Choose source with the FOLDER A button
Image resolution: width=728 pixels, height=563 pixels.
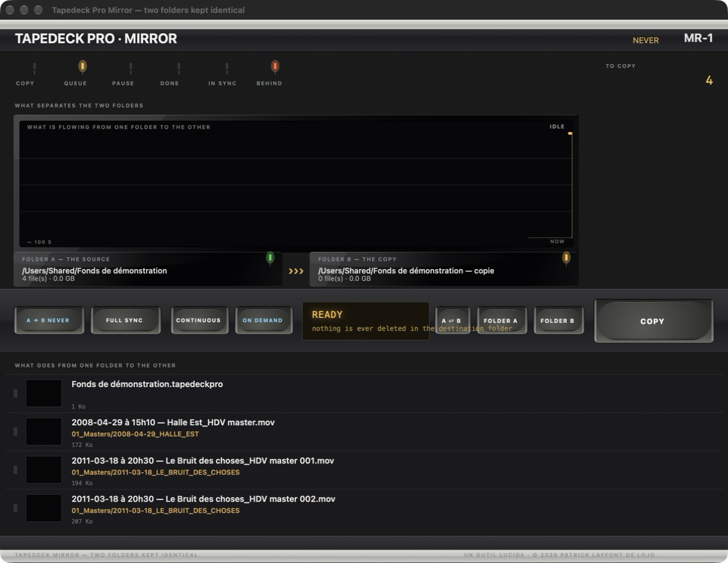pos(502,320)
